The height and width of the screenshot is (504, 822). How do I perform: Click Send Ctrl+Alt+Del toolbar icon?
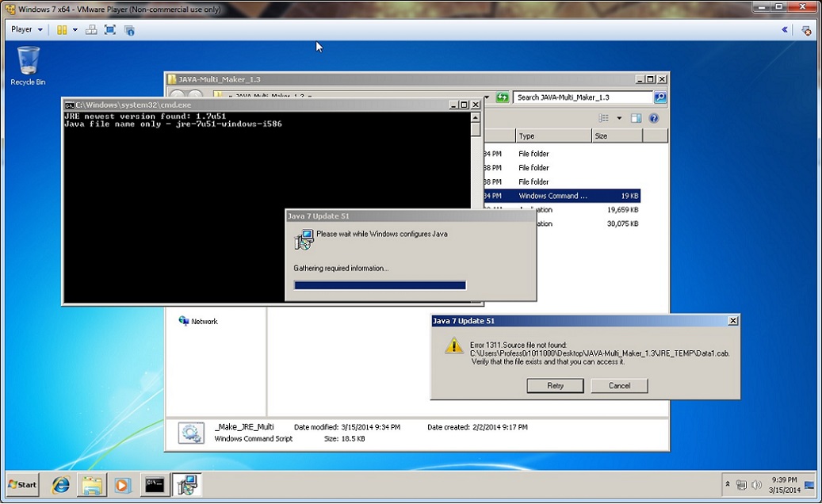pyautogui.click(x=91, y=30)
